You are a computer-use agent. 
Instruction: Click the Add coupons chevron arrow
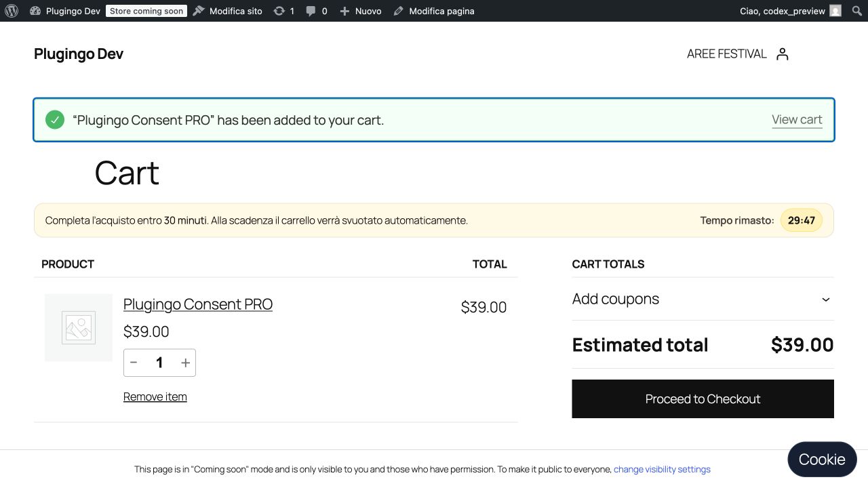coord(825,300)
